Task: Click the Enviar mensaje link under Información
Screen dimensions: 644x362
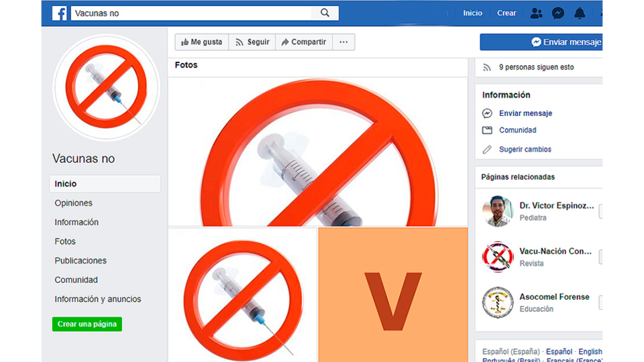Action: tap(525, 113)
